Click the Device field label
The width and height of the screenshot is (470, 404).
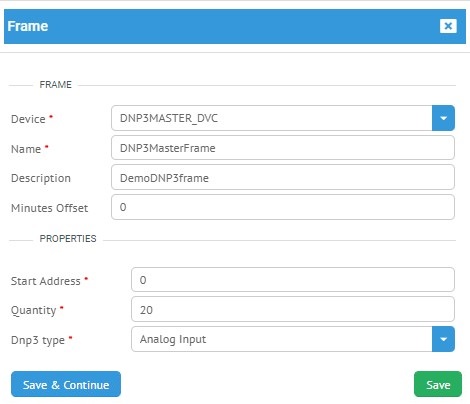[28, 119]
